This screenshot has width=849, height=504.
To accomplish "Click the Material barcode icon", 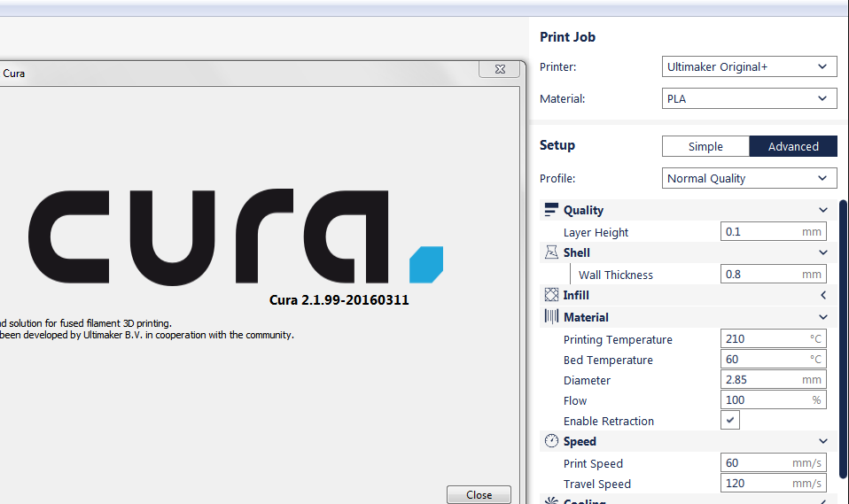I will coord(550,317).
